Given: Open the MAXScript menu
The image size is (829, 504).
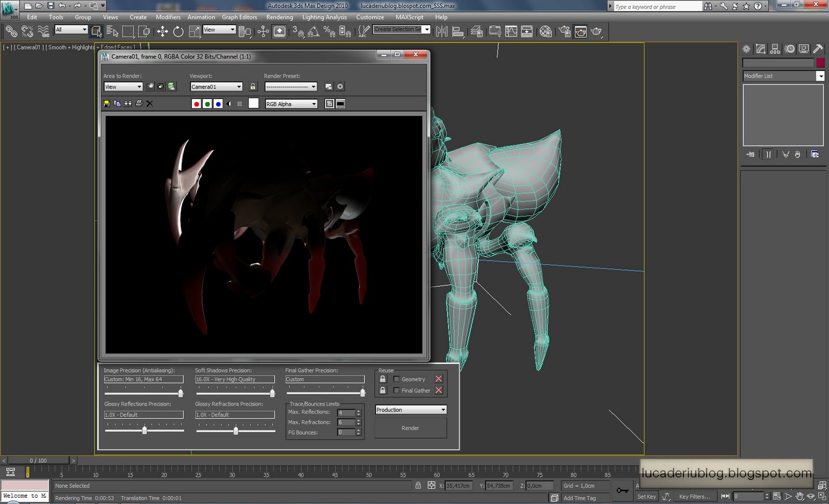Looking at the screenshot, I should [x=409, y=17].
